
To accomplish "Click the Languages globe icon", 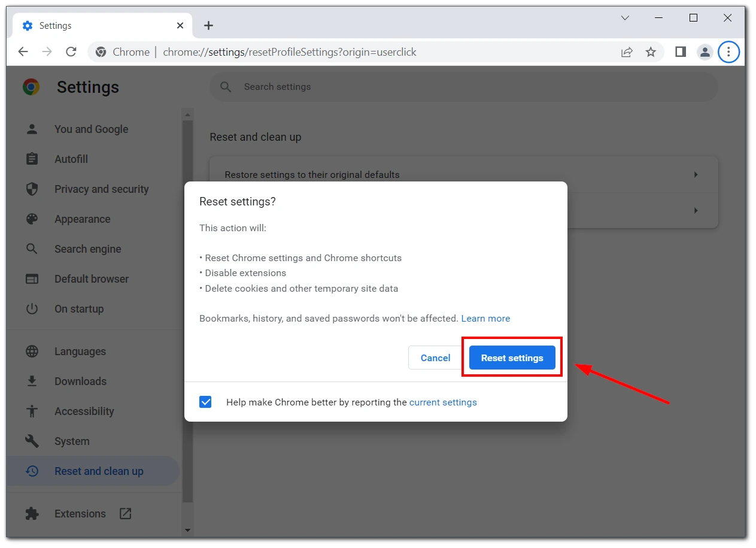I will coord(32,352).
